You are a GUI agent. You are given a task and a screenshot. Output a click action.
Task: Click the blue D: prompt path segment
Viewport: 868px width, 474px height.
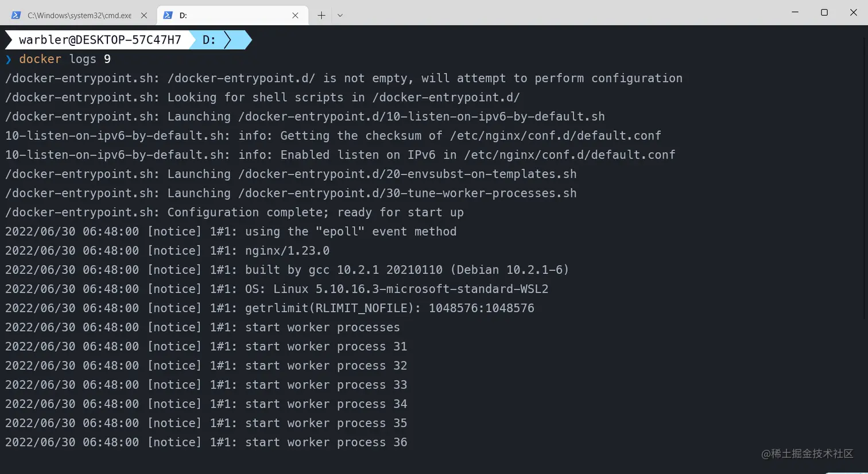click(x=210, y=40)
